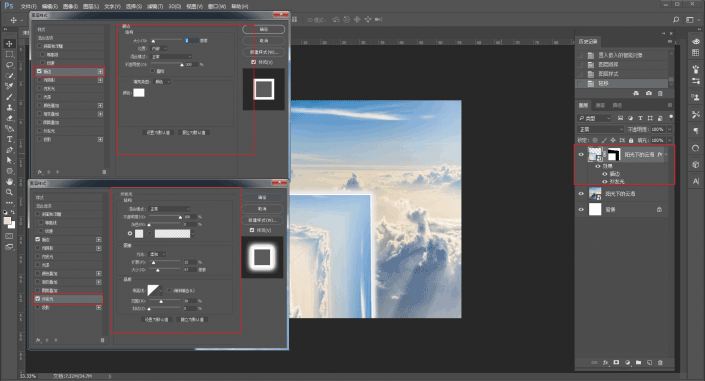This screenshot has height=381, width=705.
Task: Select solid color radio in Outer Glow dialog
Action: [130, 233]
